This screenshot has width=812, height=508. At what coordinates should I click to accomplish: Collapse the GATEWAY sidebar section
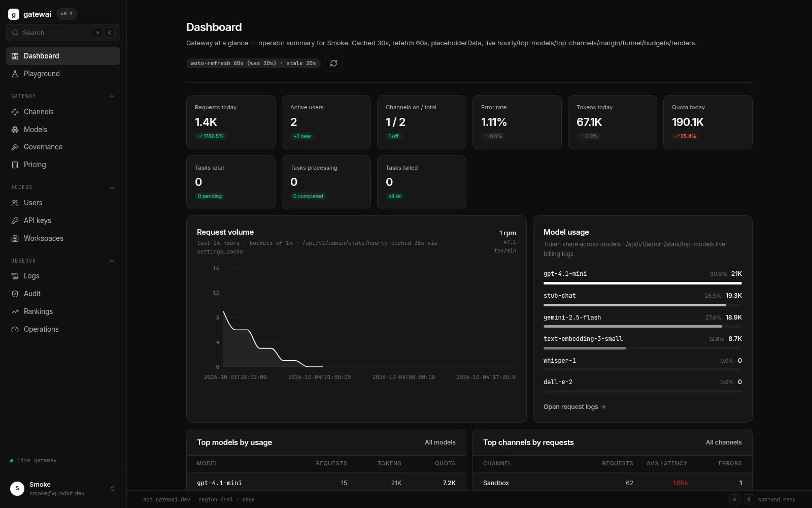click(112, 96)
